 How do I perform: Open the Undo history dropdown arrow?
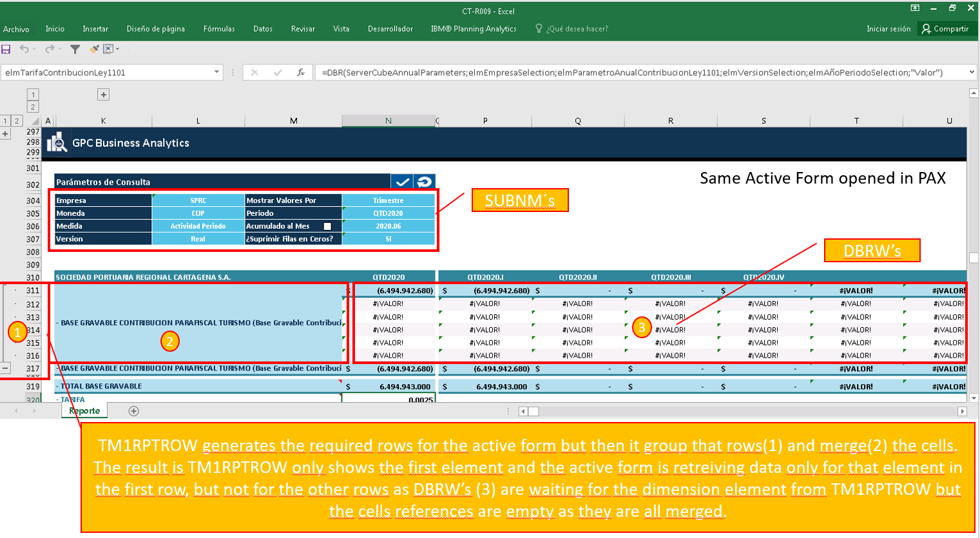pyautogui.click(x=34, y=49)
